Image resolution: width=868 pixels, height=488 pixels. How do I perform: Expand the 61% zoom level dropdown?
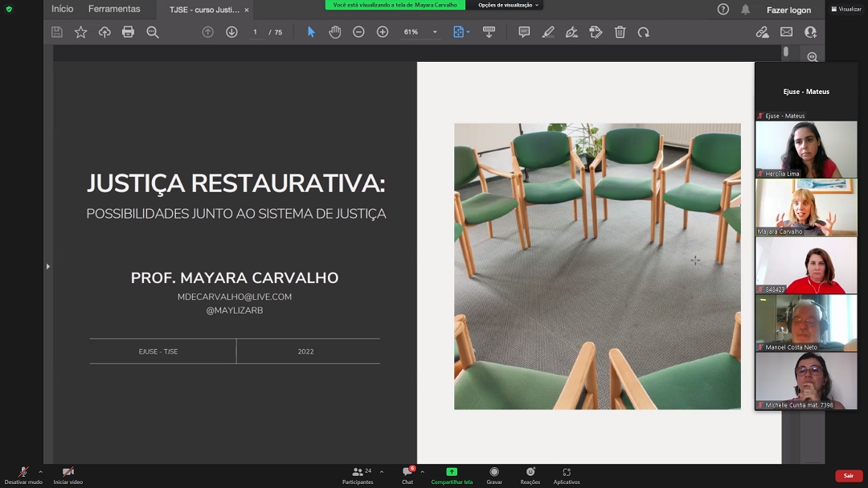[435, 32]
